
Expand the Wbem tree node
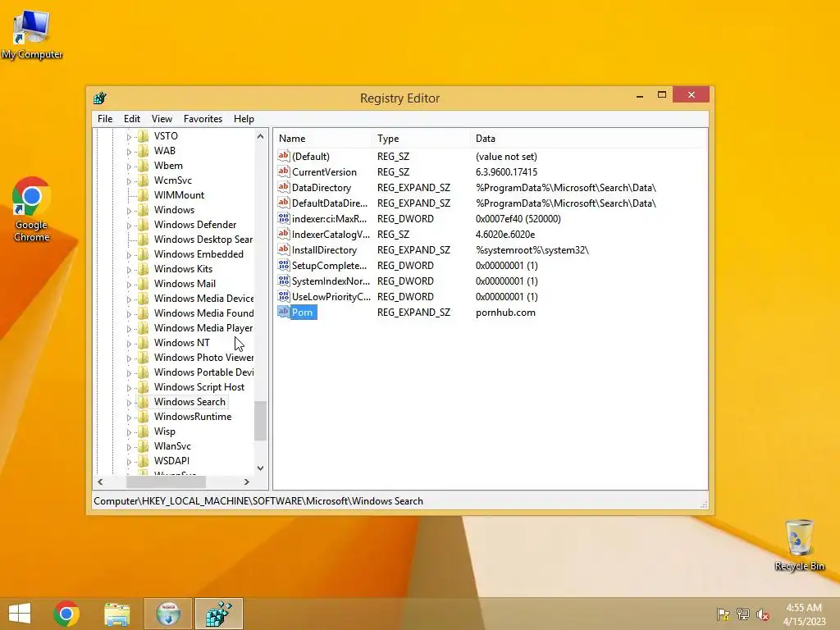click(129, 167)
